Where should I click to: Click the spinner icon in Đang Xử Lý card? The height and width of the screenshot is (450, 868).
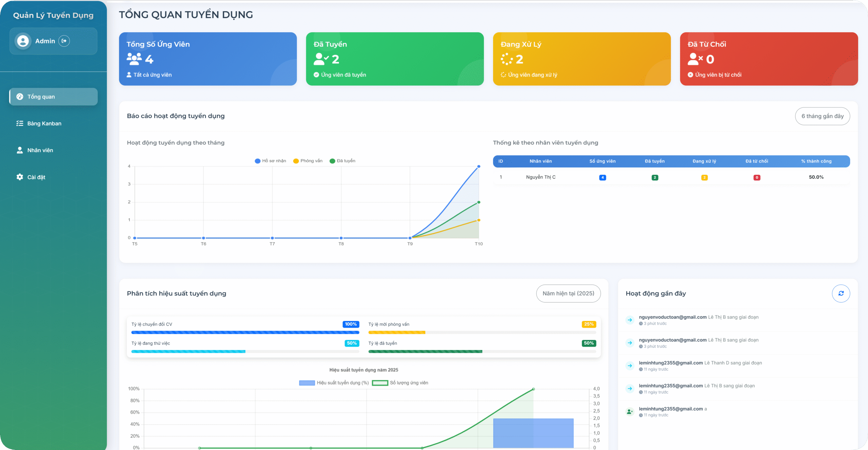(x=507, y=59)
